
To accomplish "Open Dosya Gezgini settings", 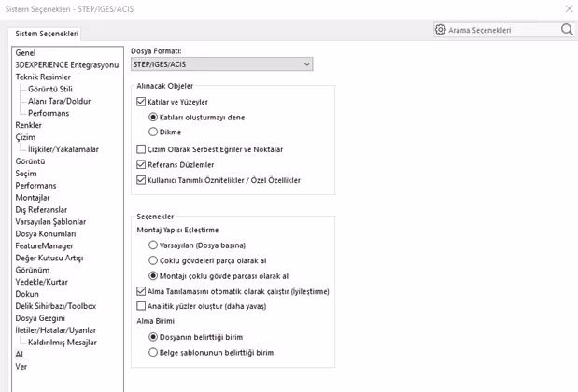I will point(40,318).
